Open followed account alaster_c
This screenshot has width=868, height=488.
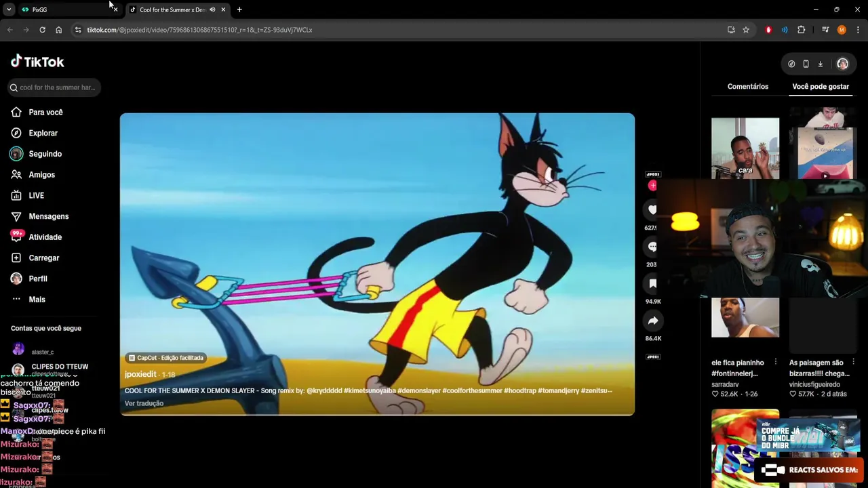[x=42, y=352]
